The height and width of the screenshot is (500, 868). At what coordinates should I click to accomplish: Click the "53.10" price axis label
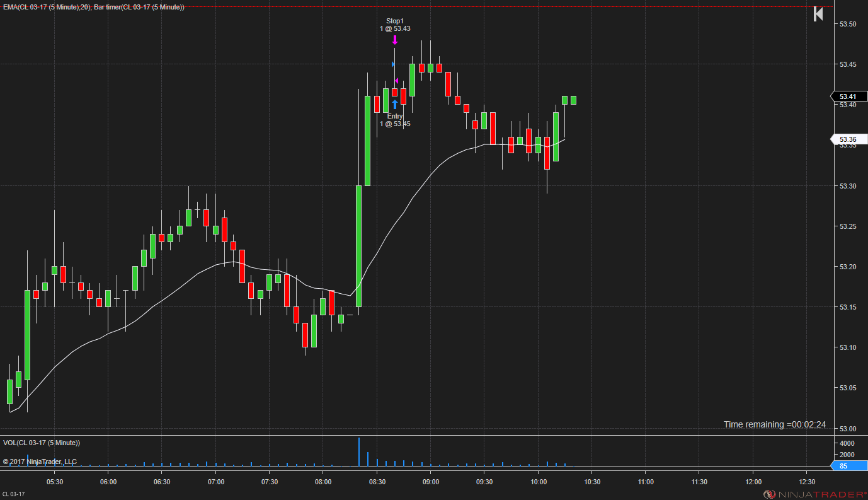tap(848, 347)
